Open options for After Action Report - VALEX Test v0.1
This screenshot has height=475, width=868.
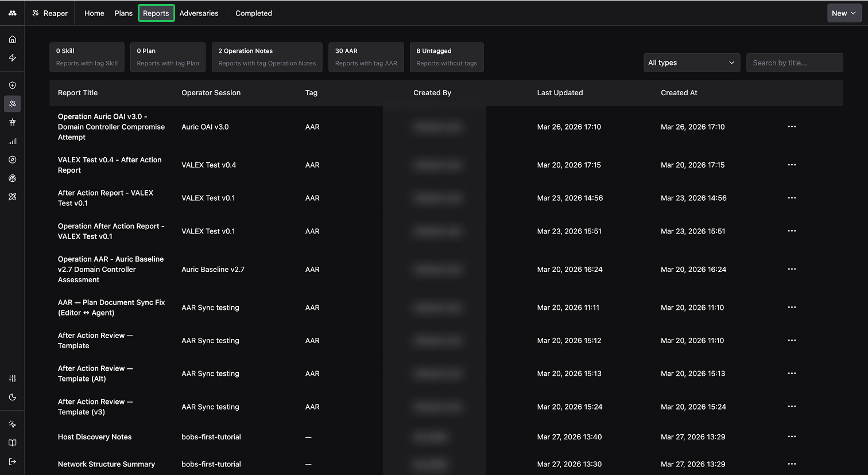click(792, 198)
